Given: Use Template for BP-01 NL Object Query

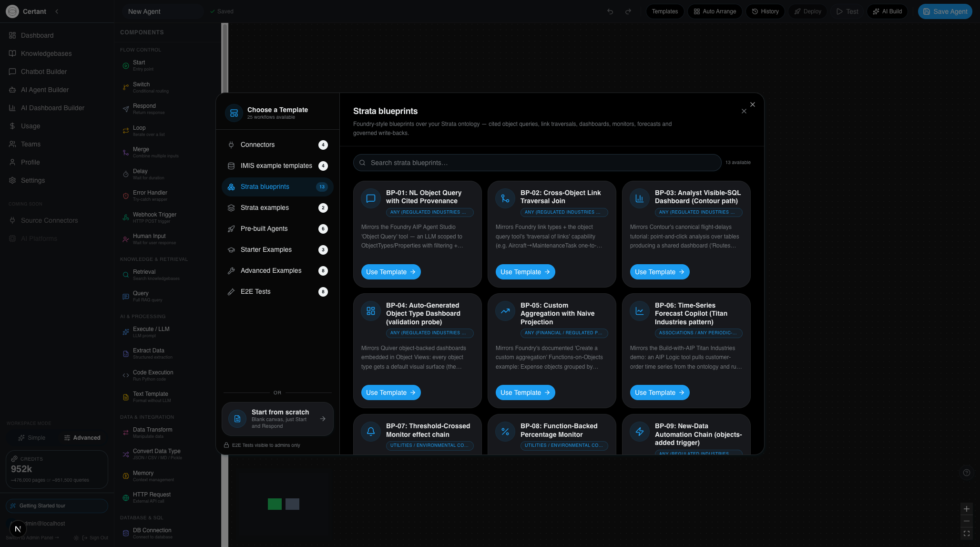Looking at the screenshot, I should click(x=390, y=272).
